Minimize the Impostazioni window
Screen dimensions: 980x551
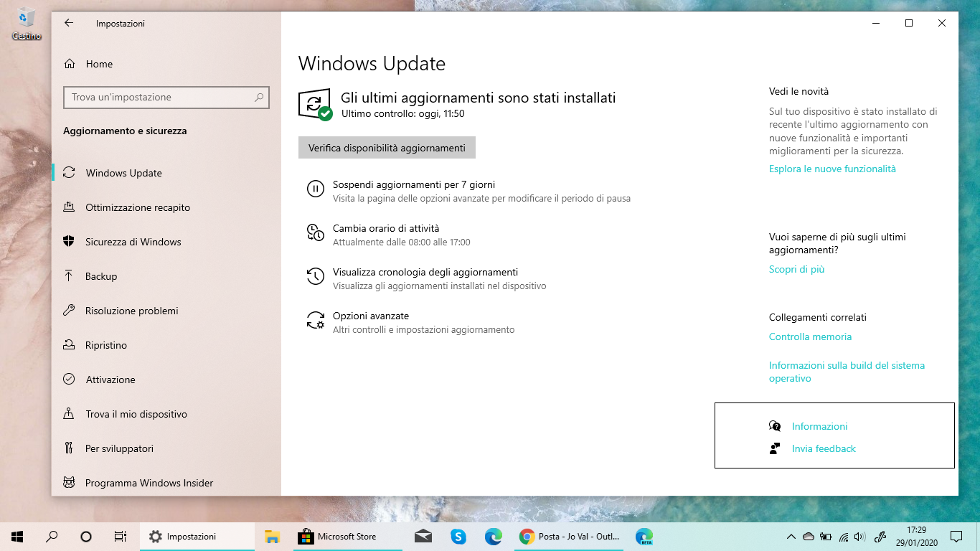[876, 23]
